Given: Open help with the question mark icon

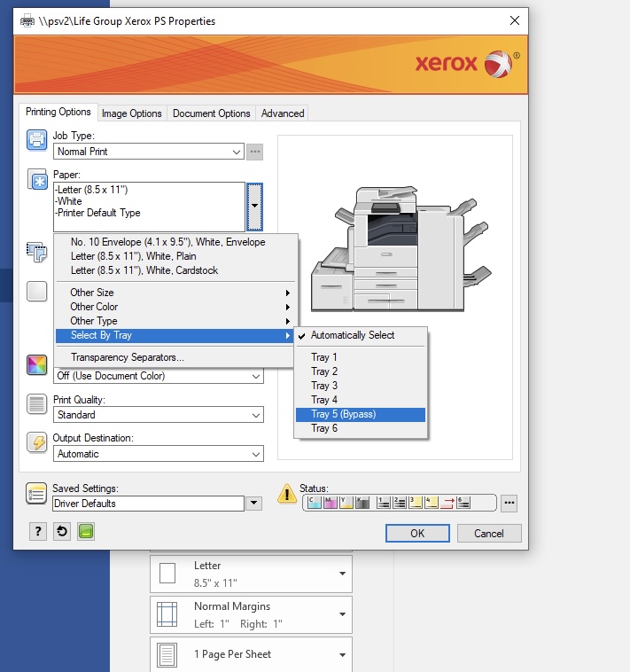Looking at the screenshot, I should tap(38, 531).
